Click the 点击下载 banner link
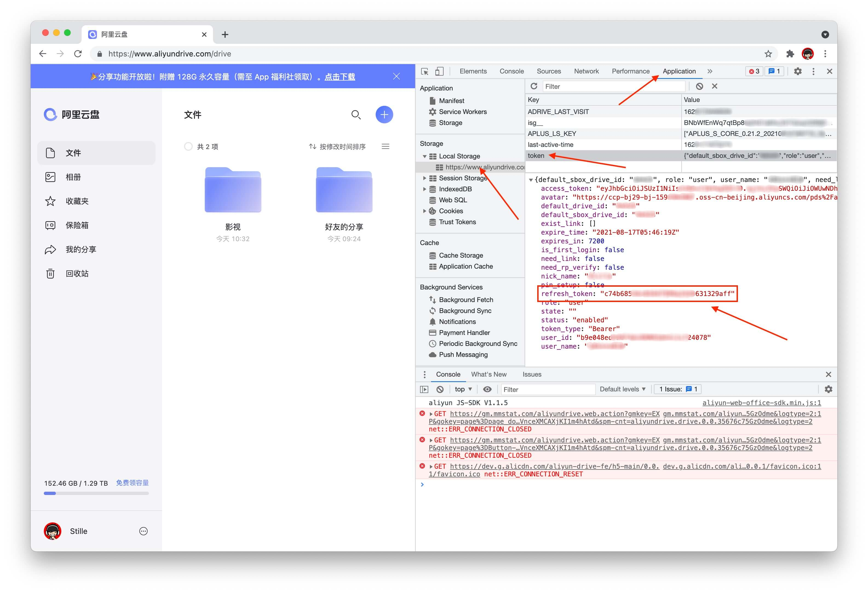The width and height of the screenshot is (868, 592). tap(340, 77)
